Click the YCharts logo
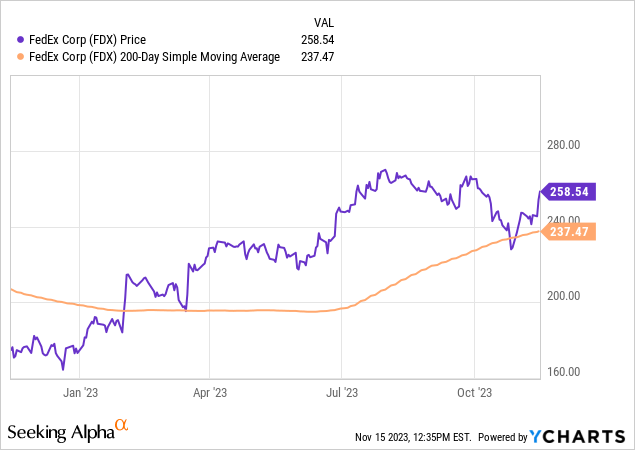The width and height of the screenshot is (635, 450). (578, 436)
